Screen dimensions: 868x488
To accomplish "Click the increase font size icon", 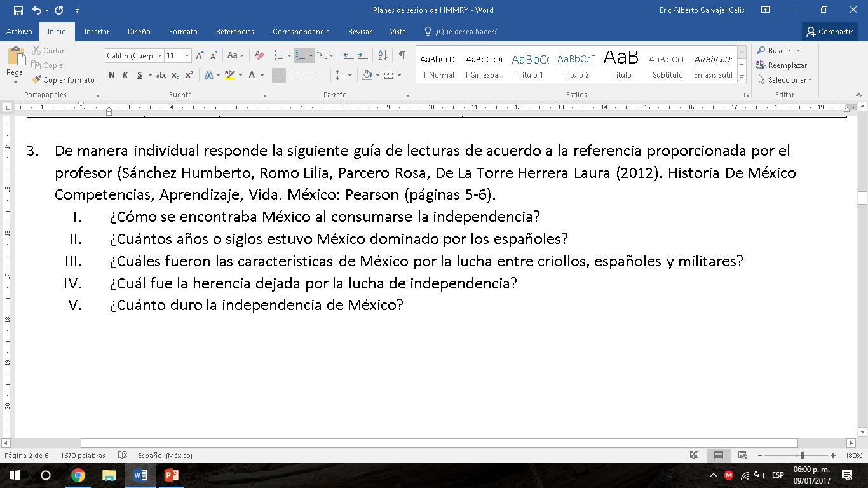I will click(x=200, y=56).
